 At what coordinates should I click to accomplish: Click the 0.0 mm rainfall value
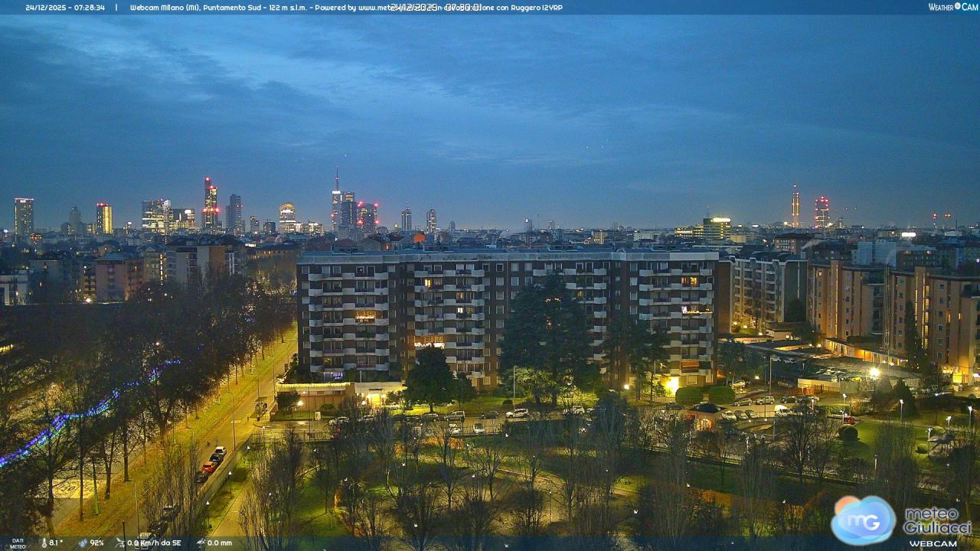coord(220,543)
